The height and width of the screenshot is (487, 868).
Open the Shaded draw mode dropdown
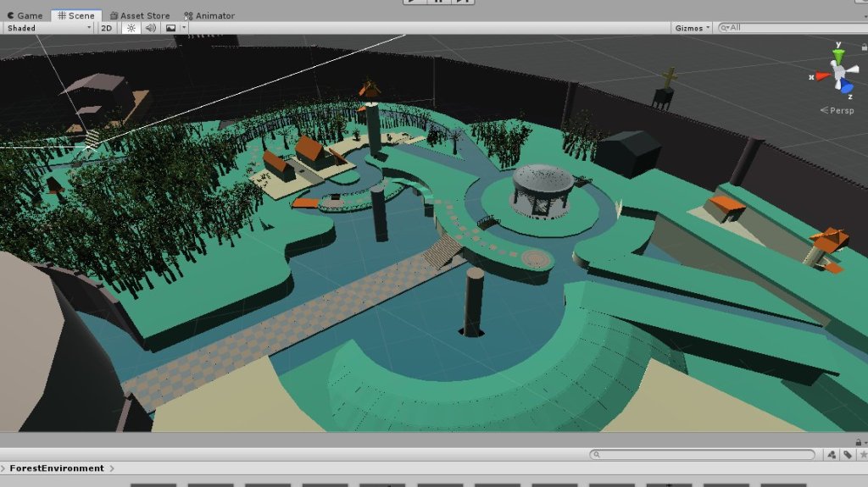[48, 28]
